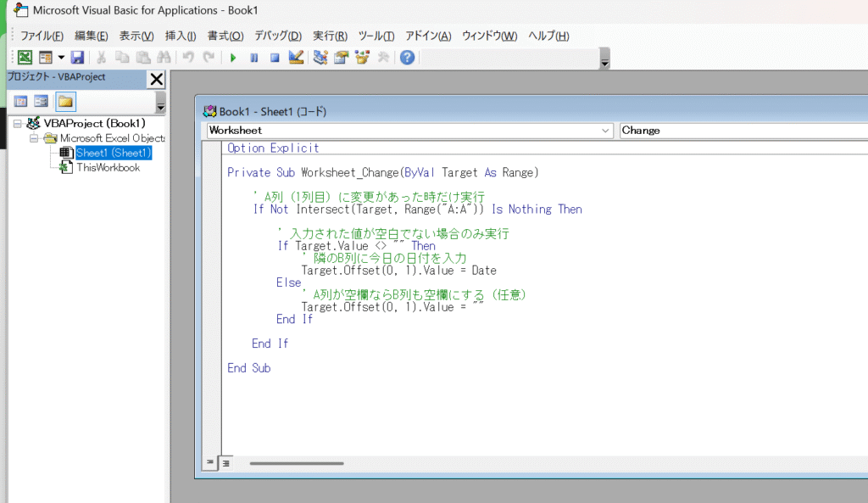Screen dimensions: 868x503
Task: Save the workbook with the floppy disk icon
Action: click(77, 58)
